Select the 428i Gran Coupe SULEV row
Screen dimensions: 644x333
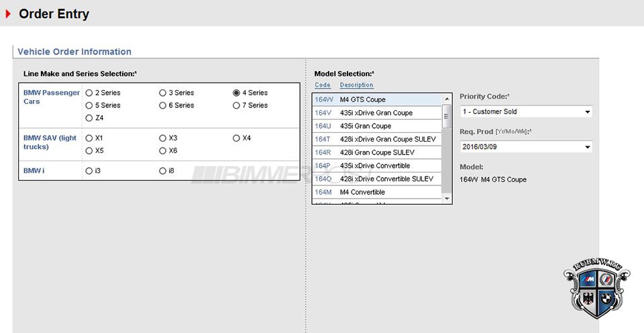(376, 152)
